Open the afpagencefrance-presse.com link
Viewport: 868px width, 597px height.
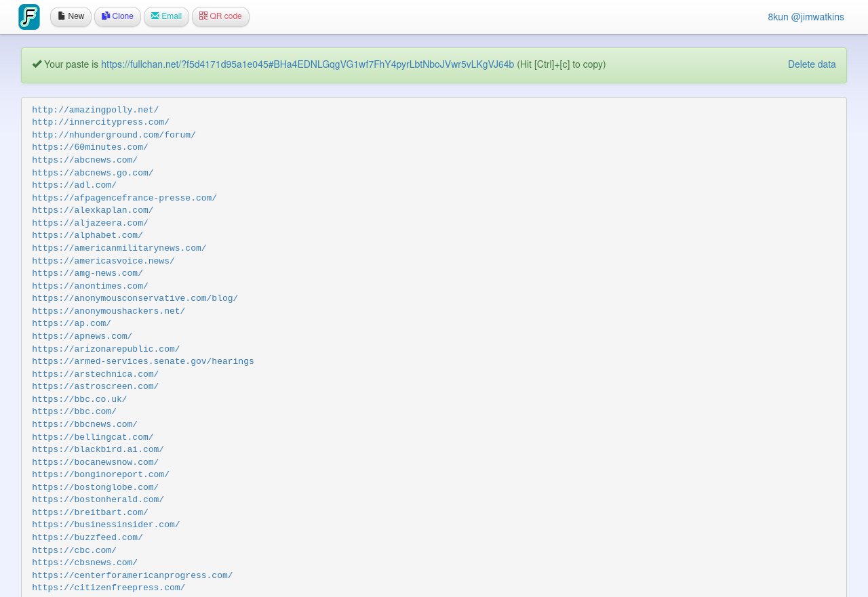point(124,198)
